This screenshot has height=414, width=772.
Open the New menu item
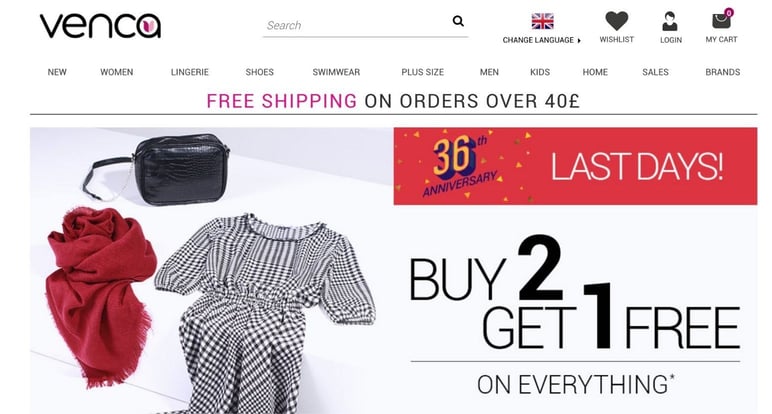57,72
